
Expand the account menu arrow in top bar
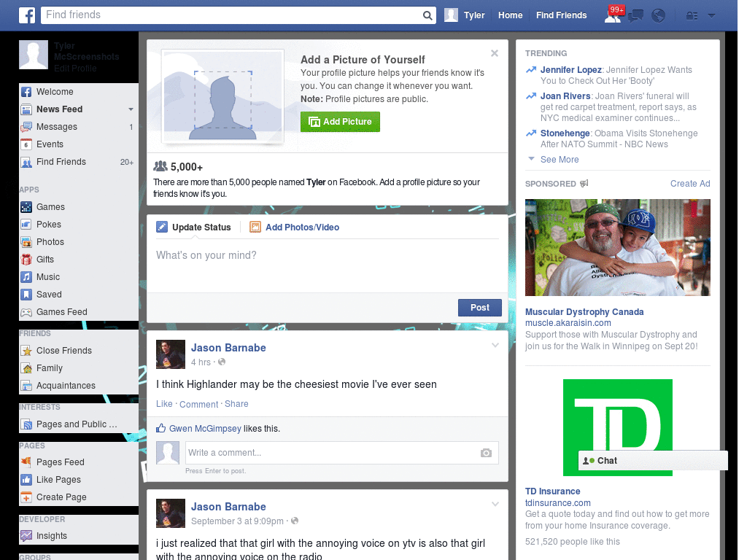711,16
